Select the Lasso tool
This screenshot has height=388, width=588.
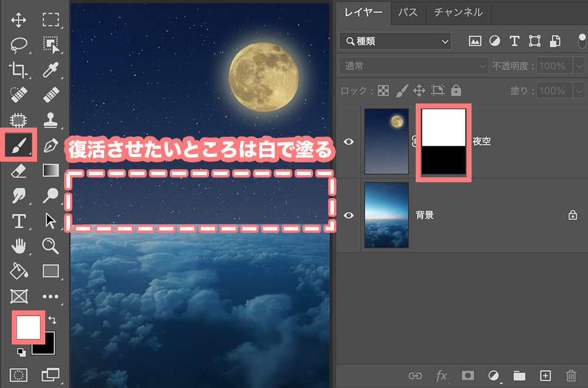18,45
